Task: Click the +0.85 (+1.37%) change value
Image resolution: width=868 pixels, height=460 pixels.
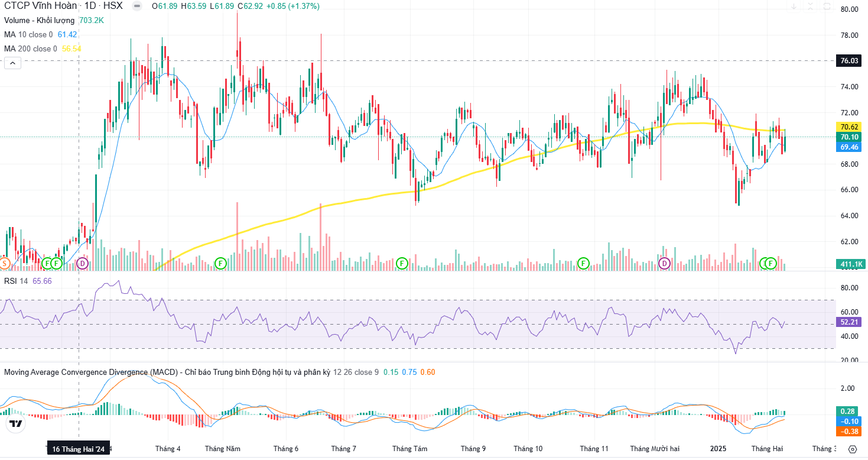Action: click(292, 6)
